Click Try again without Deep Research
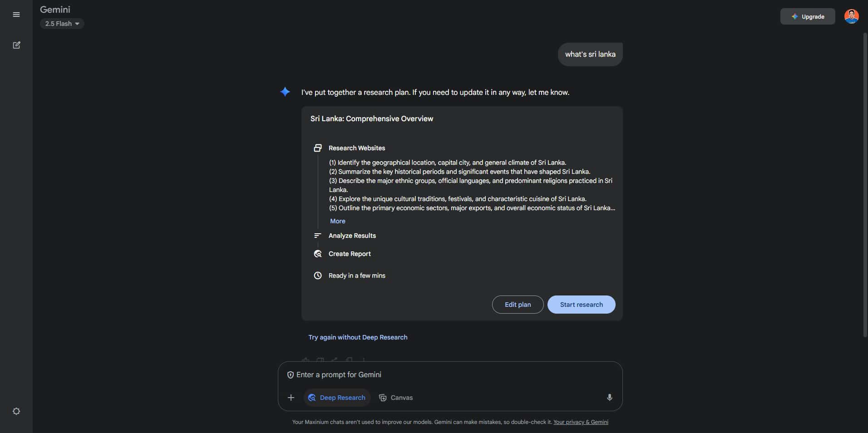This screenshot has width=868, height=433. [x=358, y=337]
